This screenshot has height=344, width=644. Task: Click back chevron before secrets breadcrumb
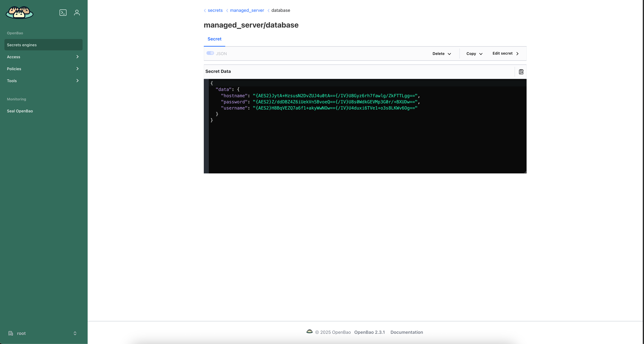[205, 11]
